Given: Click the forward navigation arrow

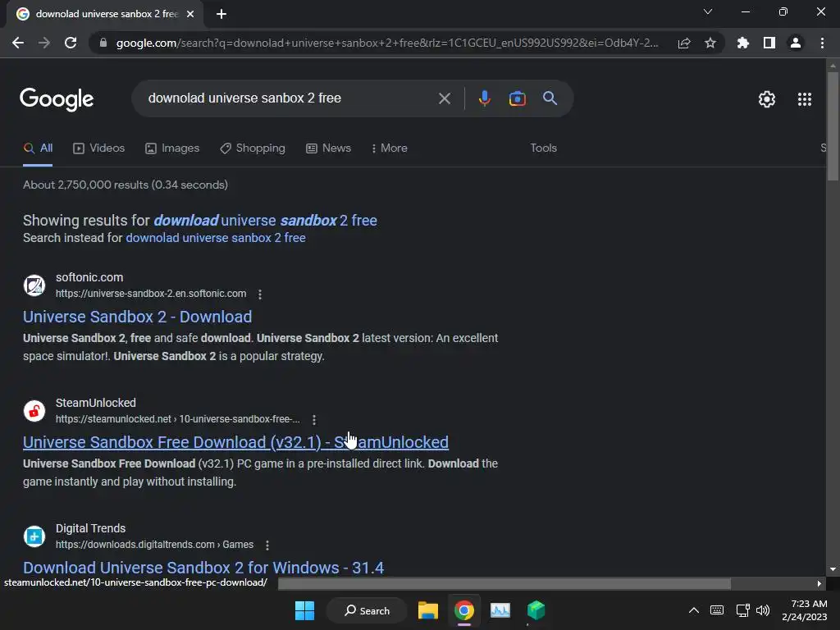Looking at the screenshot, I should 44,43.
